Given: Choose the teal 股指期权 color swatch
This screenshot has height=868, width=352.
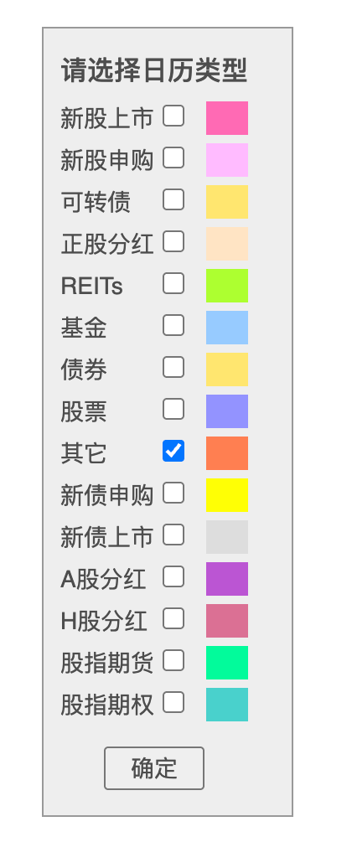Looking at the screenshot, I should [x=227, y=704].
